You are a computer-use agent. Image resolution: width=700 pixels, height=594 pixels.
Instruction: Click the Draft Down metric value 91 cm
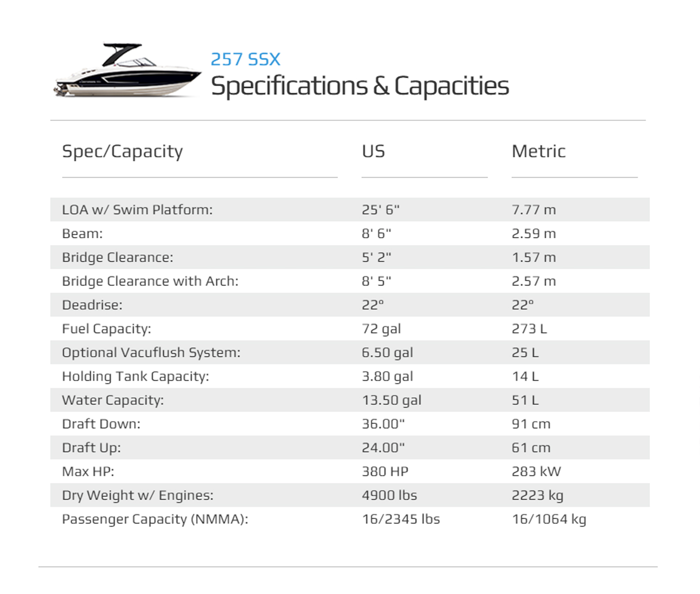point(531,424)
